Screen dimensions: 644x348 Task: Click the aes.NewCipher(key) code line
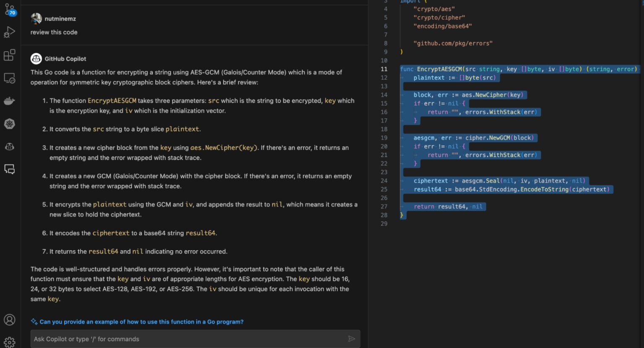(x=469, y=95)
